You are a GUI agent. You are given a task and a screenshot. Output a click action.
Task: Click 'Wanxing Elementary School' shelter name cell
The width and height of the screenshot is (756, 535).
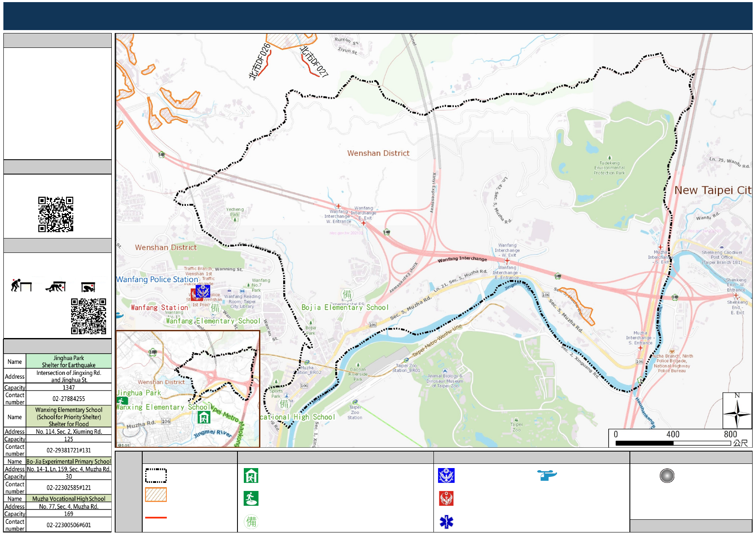(69, 417)
